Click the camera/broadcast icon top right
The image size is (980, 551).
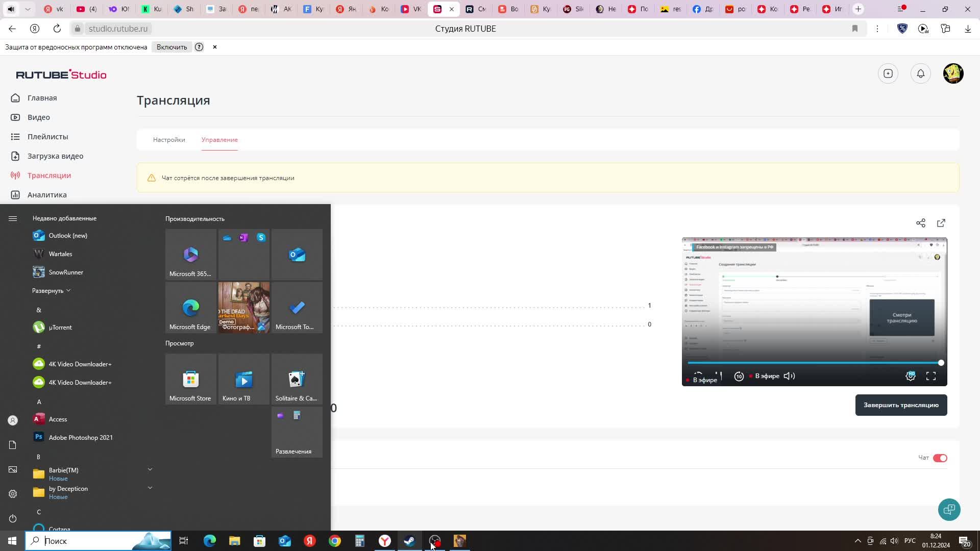coord(889,73)
